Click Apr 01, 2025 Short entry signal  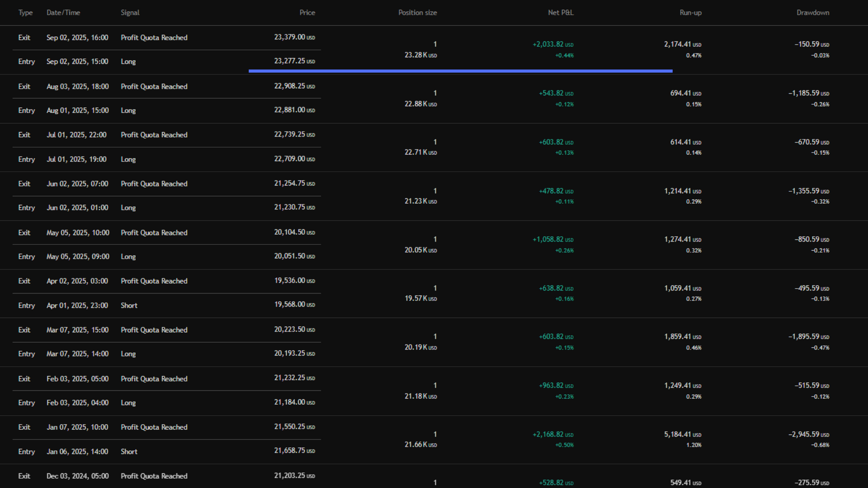pyautogui.click(x=129, y=306)
